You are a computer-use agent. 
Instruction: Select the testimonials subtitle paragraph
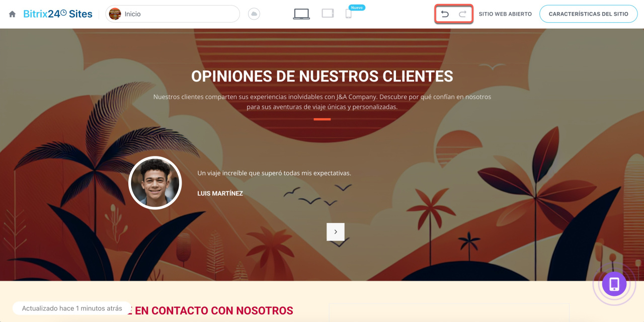322,102
